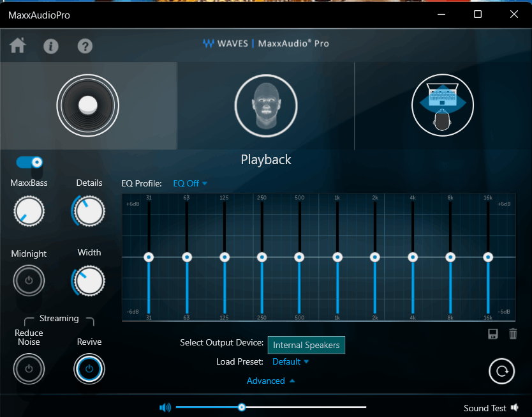Click the circular reset arrow button
Screen dimensions: 532x417
pyautogui.click(x=501, y=371)
